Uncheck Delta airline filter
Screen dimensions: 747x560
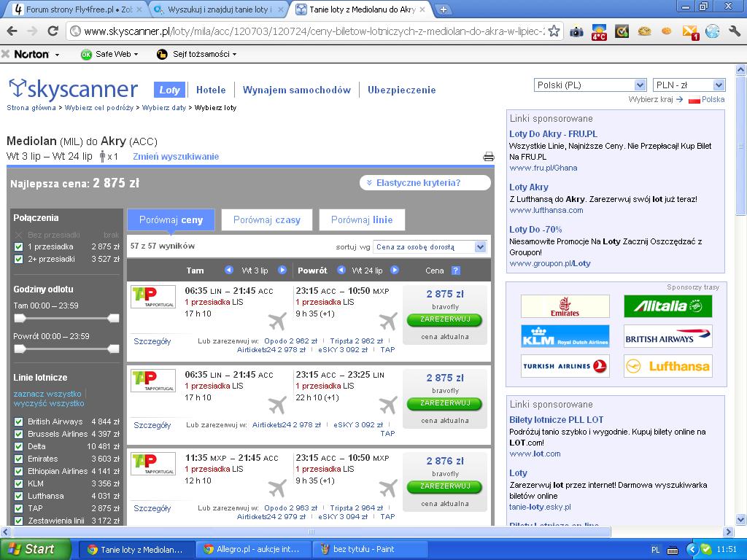pos(18,446)
